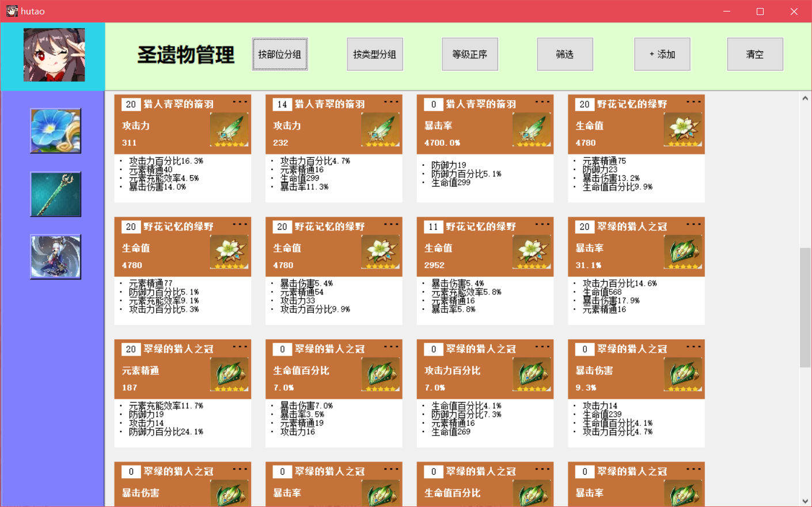Click the scrollbar down arrow

point(805,501)
